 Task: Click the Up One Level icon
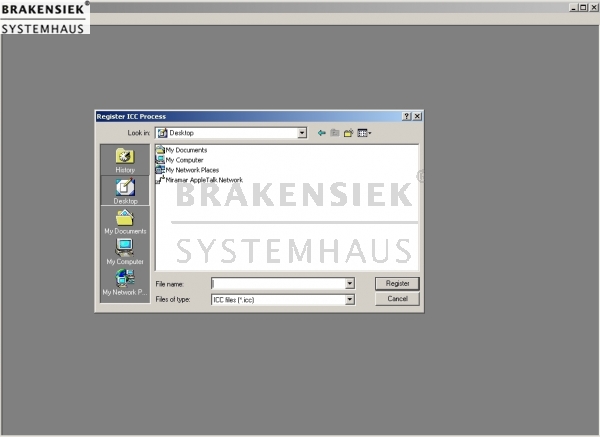coord(335,133)
